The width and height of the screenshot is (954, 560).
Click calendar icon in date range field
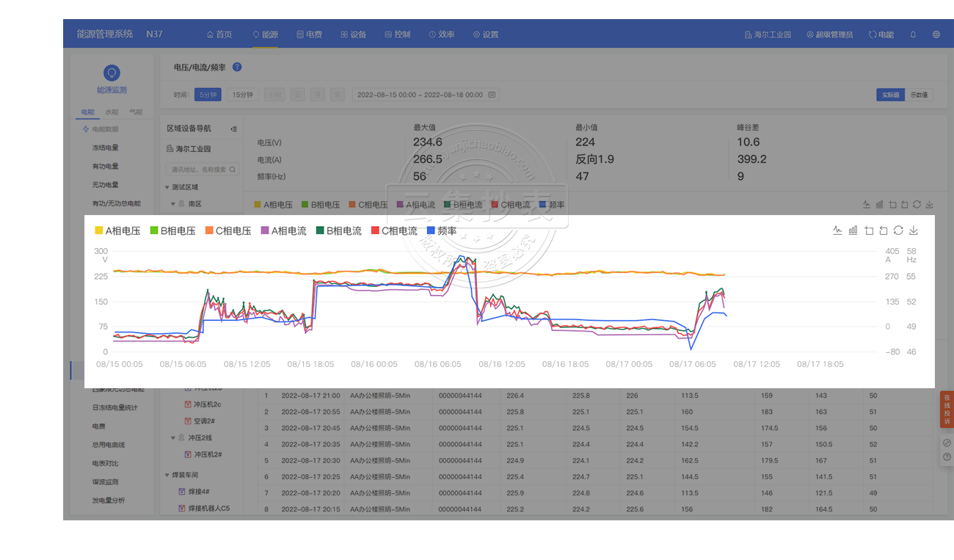point(492,95)
